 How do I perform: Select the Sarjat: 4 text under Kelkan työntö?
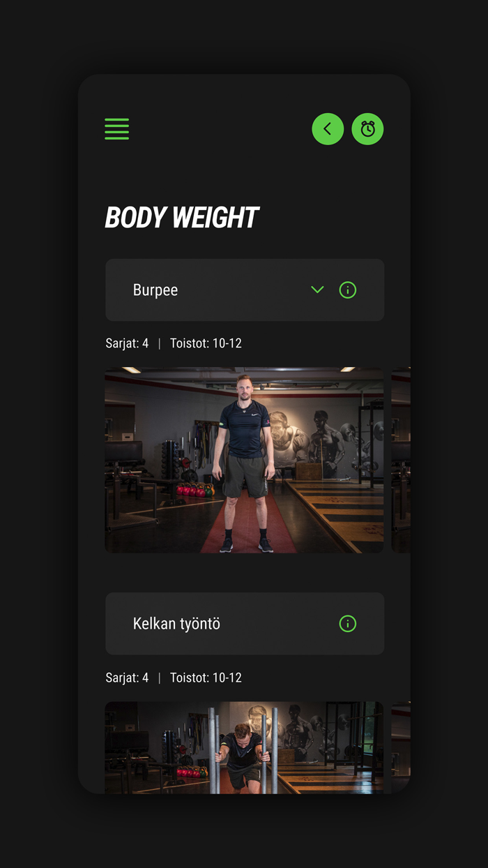[x=127, y=678]
